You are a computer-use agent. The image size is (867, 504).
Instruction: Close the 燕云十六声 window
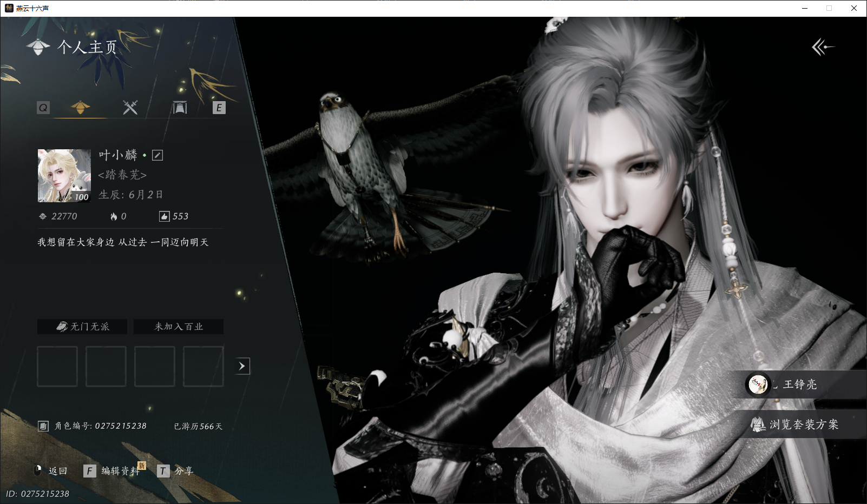point(854,8)
